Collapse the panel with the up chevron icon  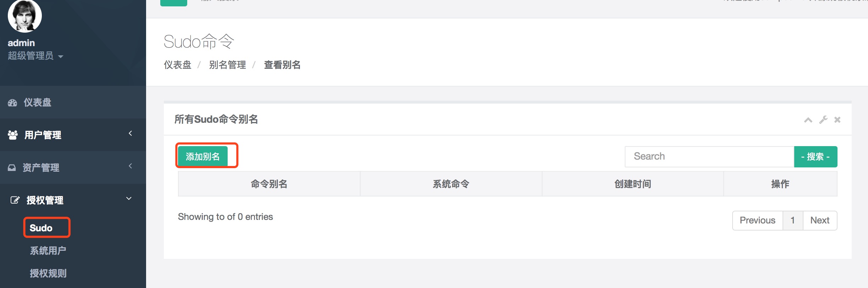coord(808,120)
